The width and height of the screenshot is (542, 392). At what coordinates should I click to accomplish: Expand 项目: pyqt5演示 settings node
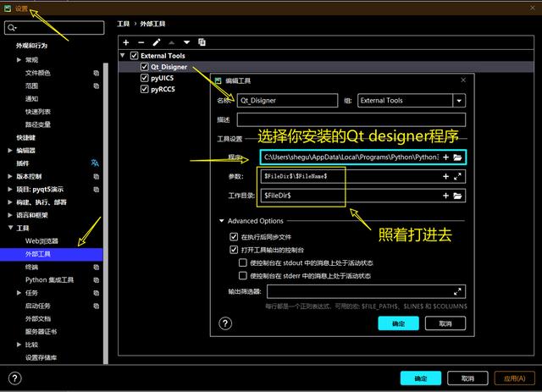[x=9, y=189]
